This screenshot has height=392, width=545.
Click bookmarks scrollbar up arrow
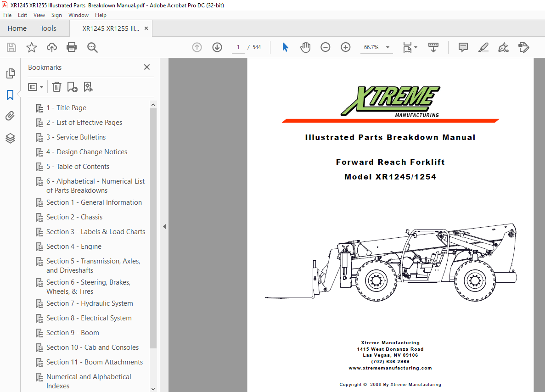153,105
